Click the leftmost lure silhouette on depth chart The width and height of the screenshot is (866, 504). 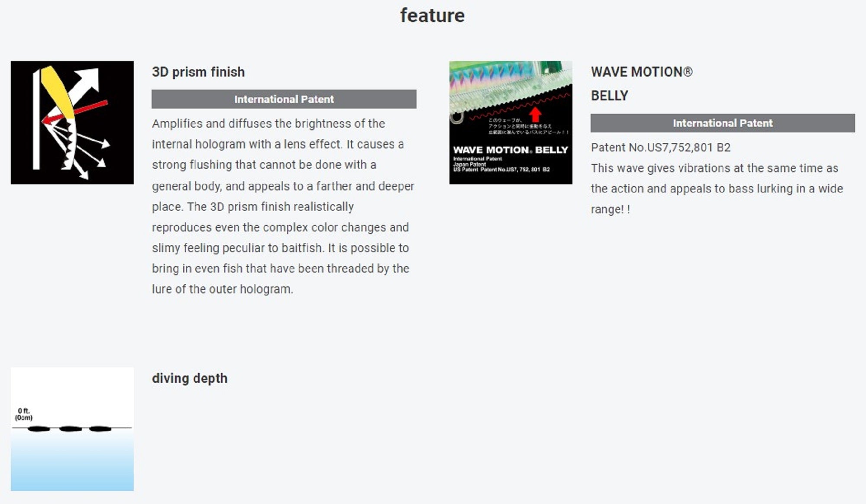tap(39, 429)
